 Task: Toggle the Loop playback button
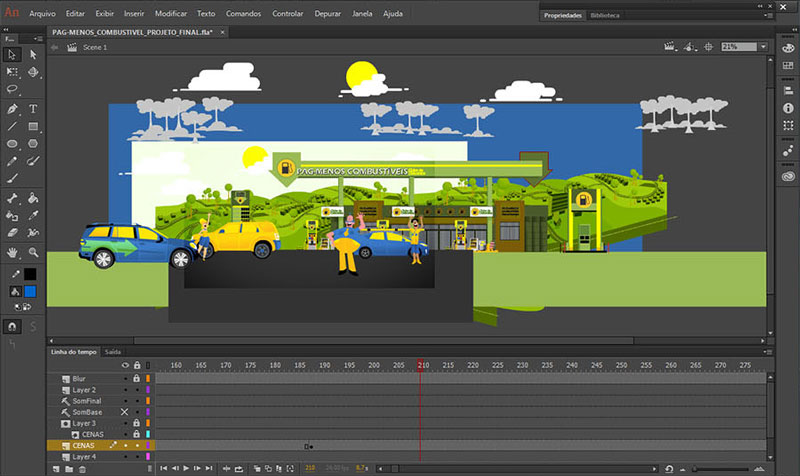point(239,468)
